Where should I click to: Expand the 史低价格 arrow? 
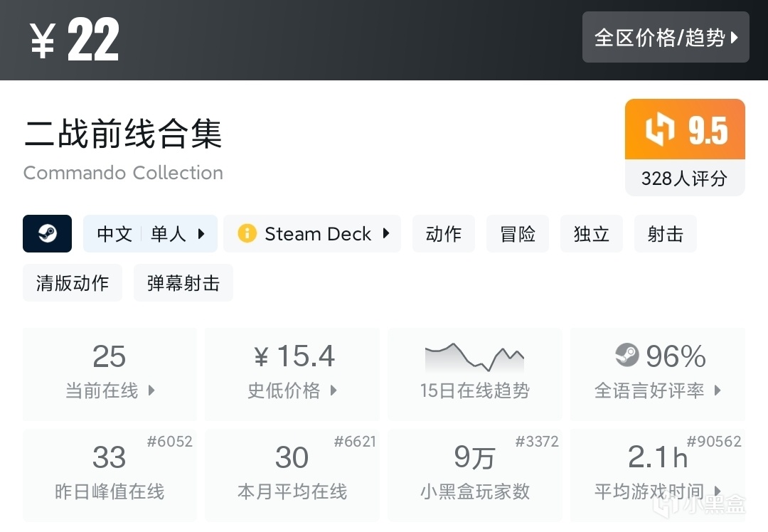point(334,390)
